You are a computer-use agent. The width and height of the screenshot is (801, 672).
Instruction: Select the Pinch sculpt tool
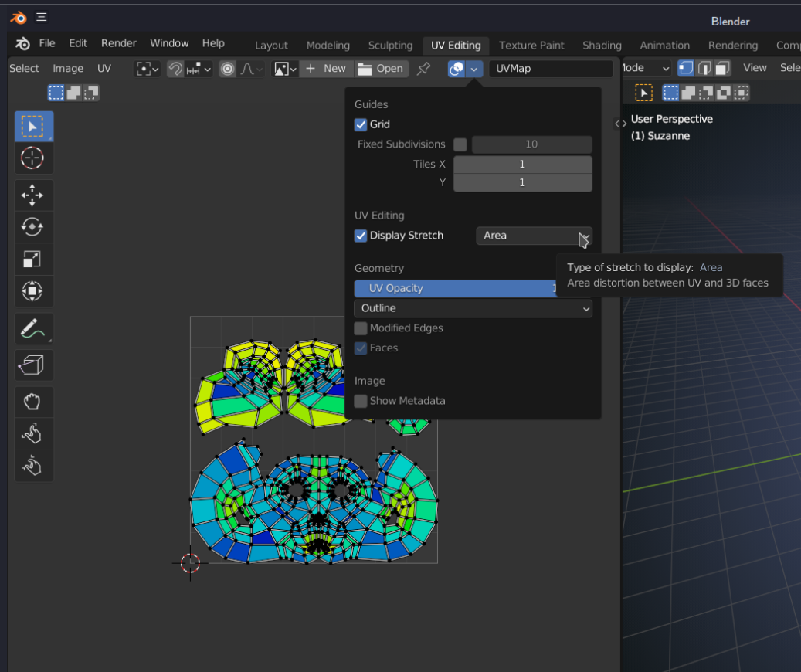(x=34, y=466)
